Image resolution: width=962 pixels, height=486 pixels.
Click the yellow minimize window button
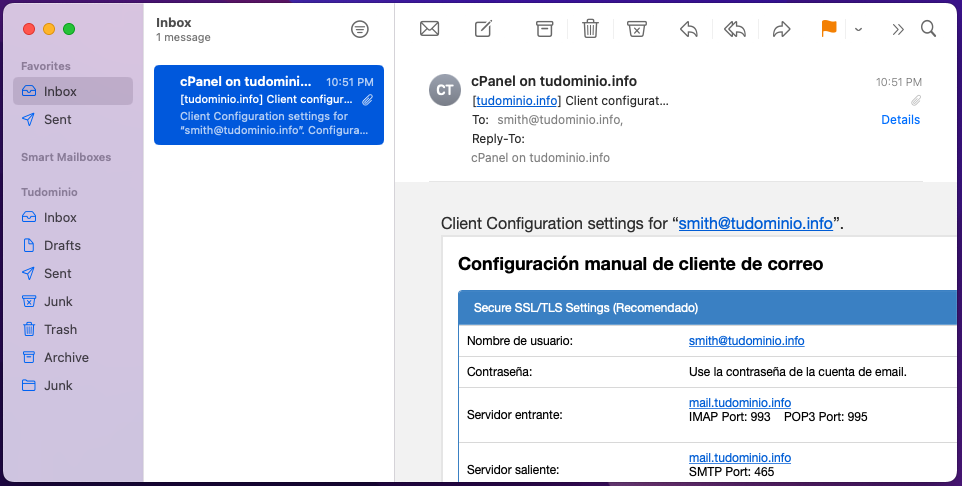tap(49, 29)
